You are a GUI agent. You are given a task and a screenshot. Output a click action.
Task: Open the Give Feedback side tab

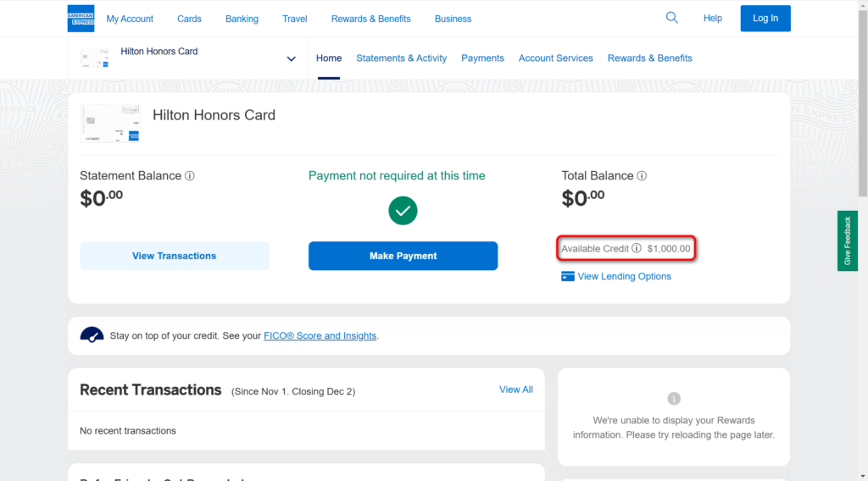tap(848, 241)
